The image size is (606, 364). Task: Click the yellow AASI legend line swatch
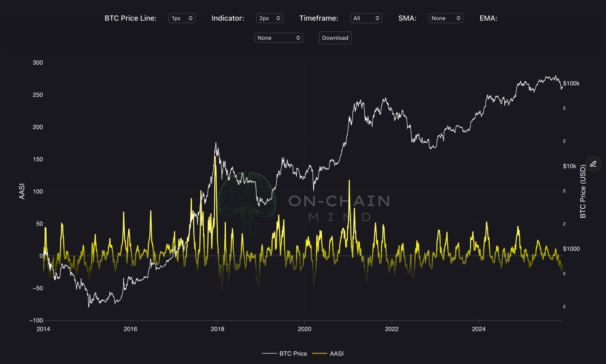pyautogui.click(x=320, y=353)
